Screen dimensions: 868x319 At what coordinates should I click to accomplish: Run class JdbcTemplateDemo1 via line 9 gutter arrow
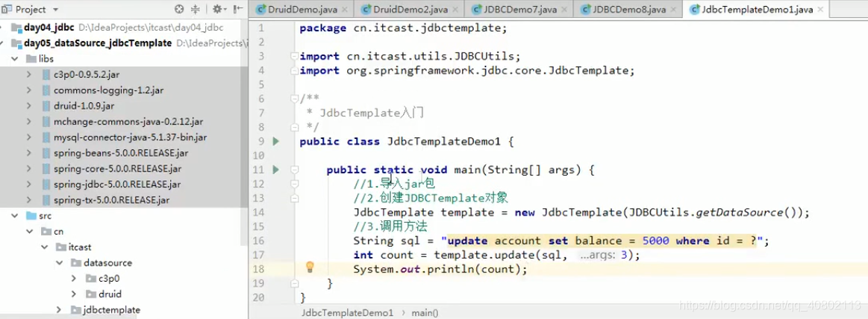click(x=275, y=142)
